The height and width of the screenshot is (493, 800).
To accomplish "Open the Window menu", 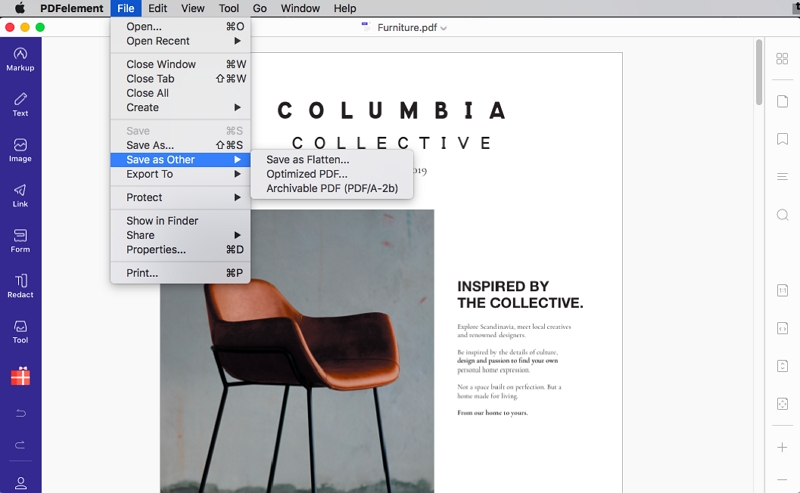I will 300,8.
